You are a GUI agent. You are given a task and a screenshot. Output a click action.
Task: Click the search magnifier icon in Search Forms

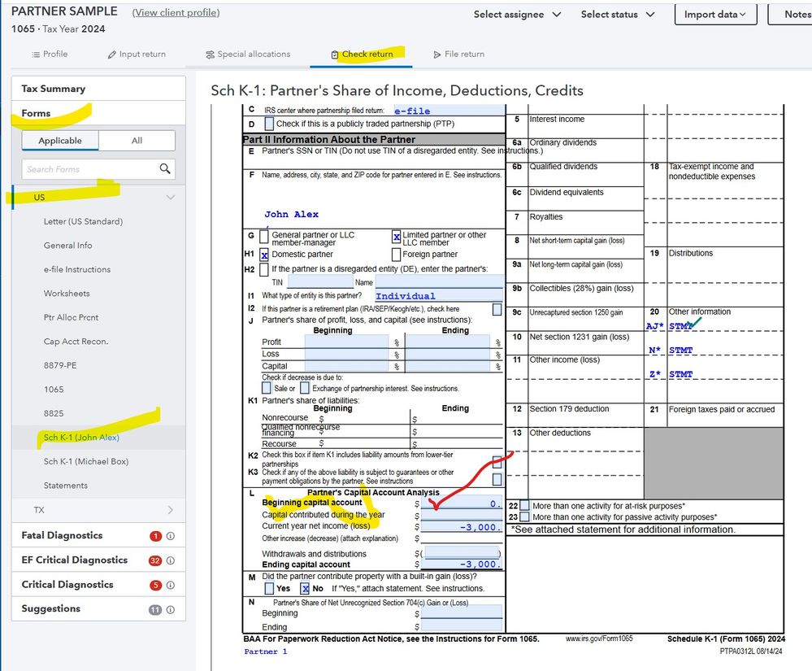(165, 169)
